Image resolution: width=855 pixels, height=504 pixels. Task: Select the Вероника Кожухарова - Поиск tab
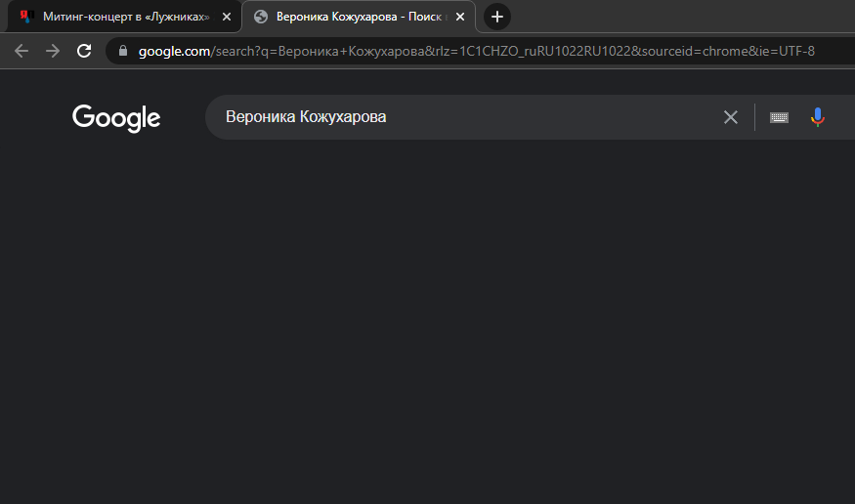[359, 17]
